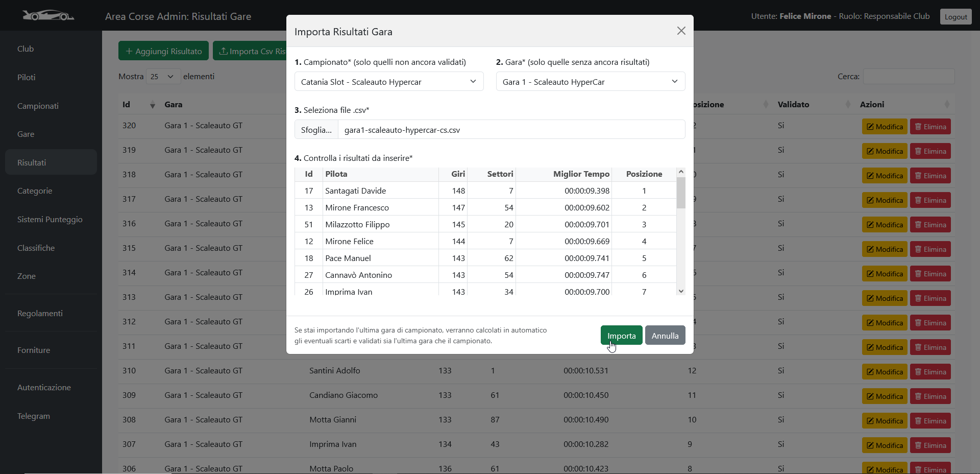Open Campionati in the sidebar
The image size is (980, 474).
click(38, 106)
